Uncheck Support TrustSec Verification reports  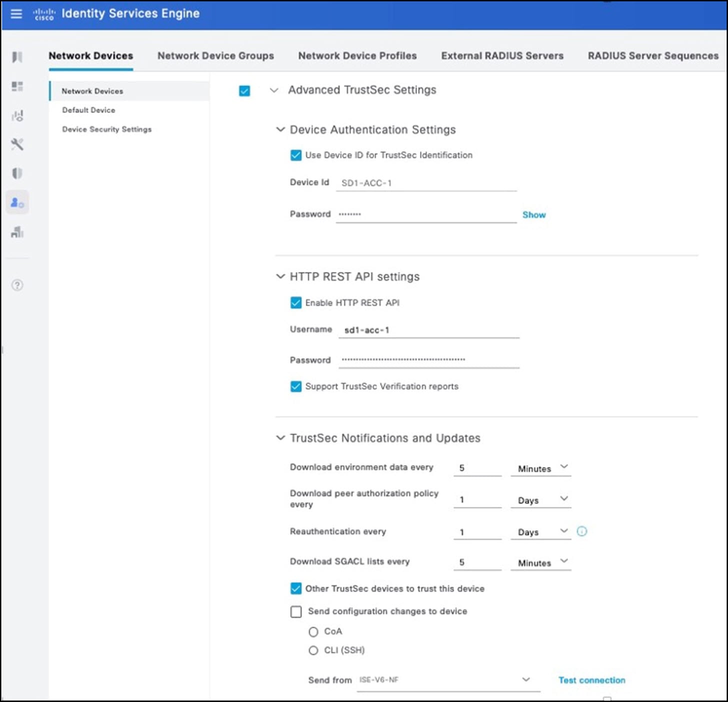point(296,386)
